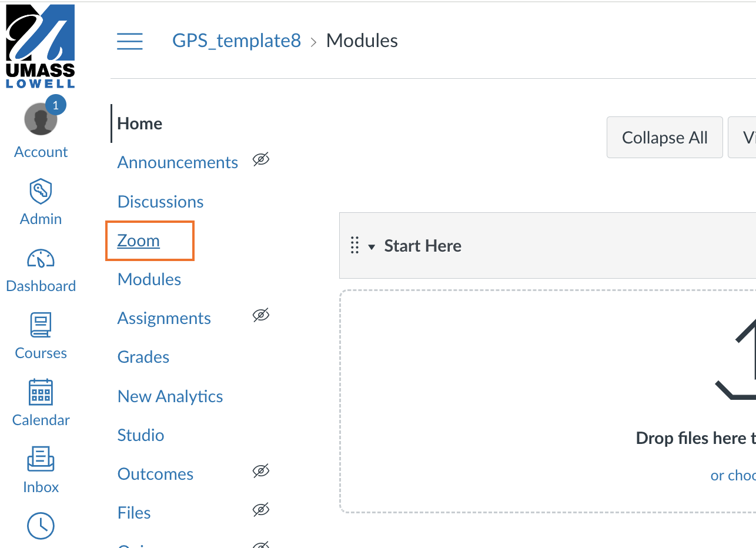
Task: Click the Collapse All button
Action: [x=665, y=138]
